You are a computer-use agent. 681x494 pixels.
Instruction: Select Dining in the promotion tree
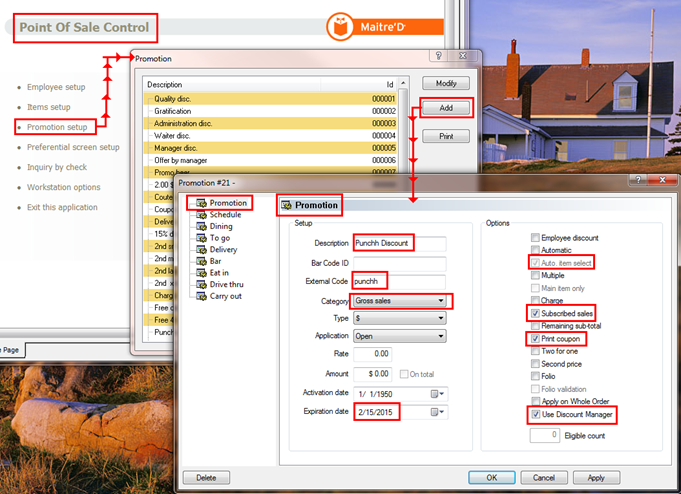(x=221, y=226)
